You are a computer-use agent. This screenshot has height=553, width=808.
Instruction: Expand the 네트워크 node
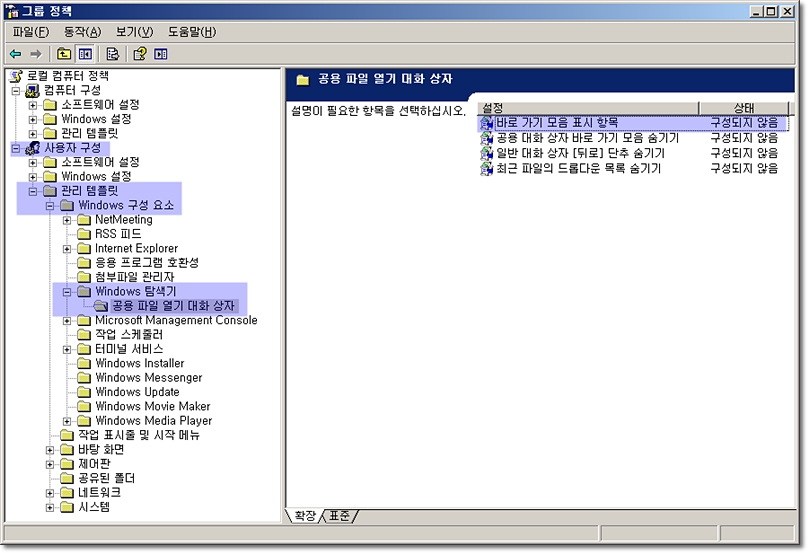50,493
